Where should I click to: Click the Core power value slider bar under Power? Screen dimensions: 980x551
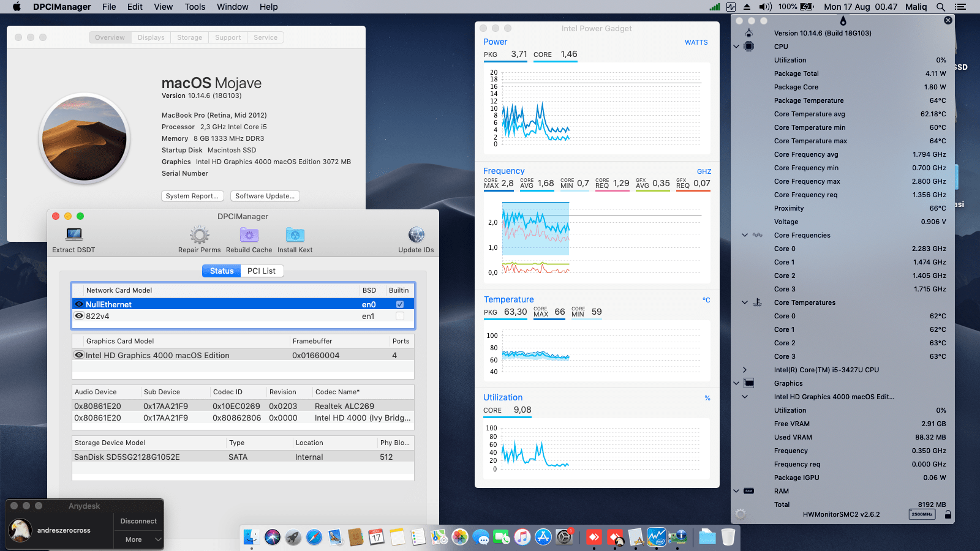555,61
